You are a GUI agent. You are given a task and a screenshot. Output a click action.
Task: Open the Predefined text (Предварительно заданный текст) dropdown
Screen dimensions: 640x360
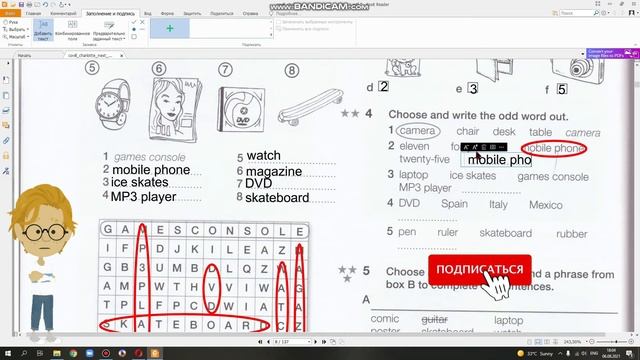[x=109, y=30]
